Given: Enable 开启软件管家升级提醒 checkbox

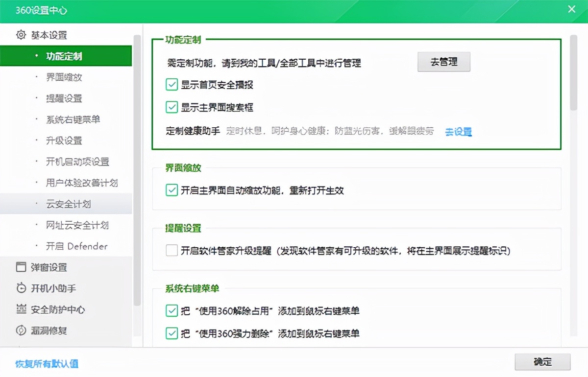Looking at the screenshot, I should pos(171,251).
